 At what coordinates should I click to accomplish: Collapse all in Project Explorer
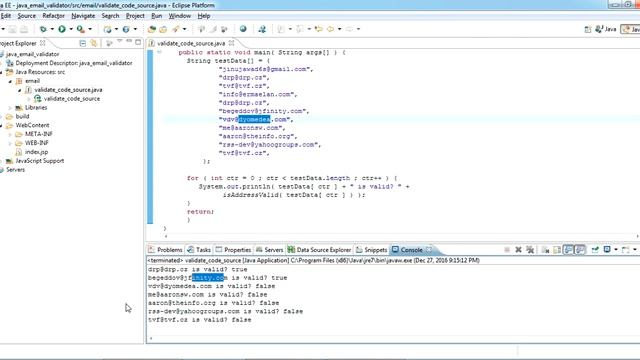coord(83,43)
